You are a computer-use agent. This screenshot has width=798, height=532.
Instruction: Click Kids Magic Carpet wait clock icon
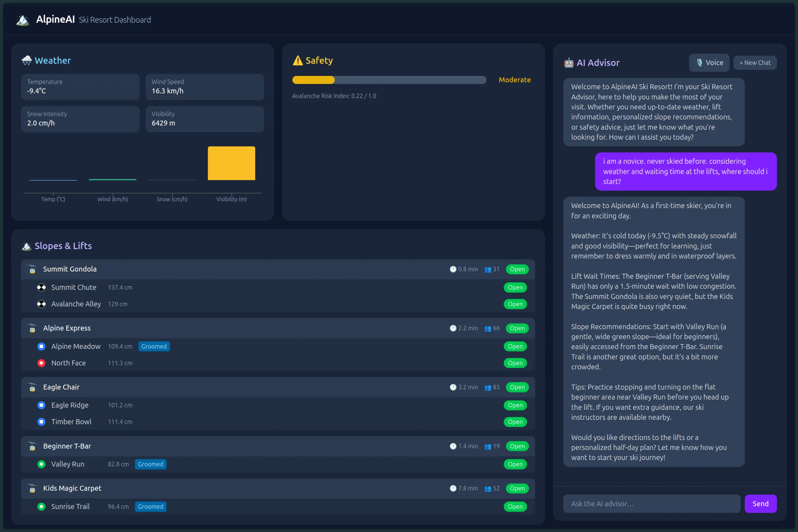coord(453,489)
